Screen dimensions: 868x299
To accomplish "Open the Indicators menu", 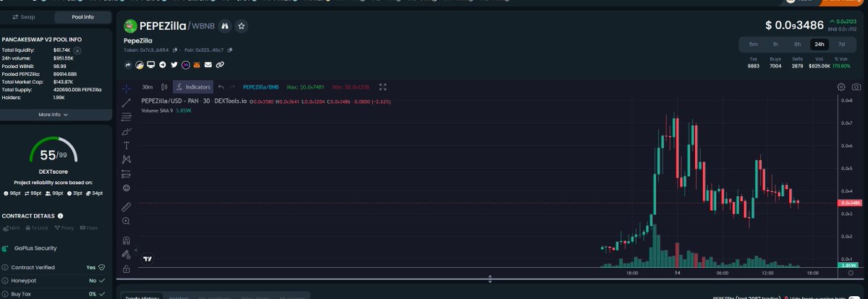I will [192, 87].
